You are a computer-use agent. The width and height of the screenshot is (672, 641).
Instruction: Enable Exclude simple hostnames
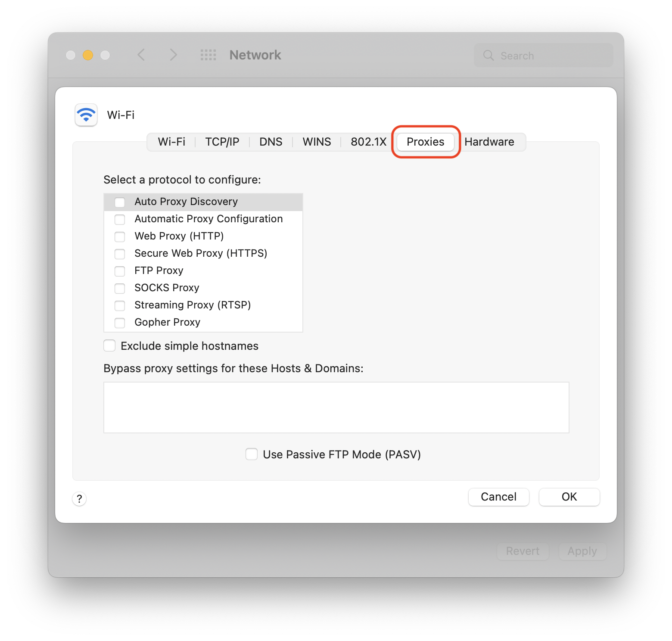pyautogui.click(x=109, y=345)
